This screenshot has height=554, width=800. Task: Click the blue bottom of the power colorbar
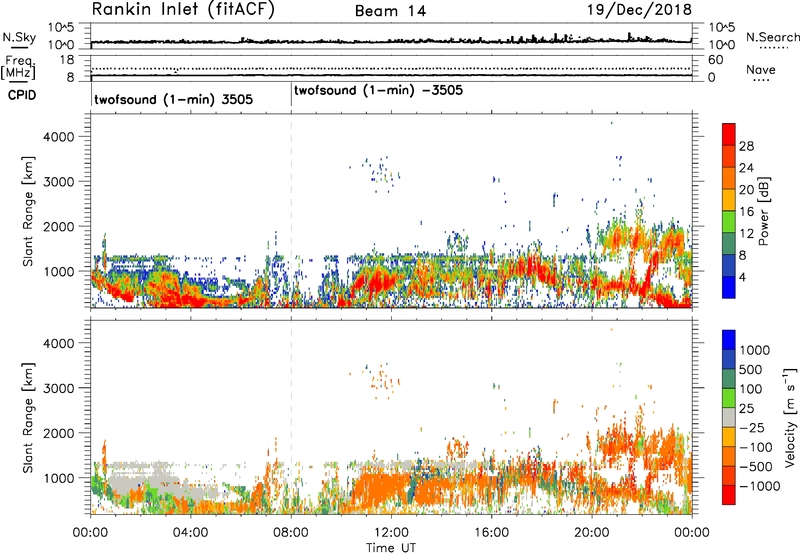(x=729, y=288)
